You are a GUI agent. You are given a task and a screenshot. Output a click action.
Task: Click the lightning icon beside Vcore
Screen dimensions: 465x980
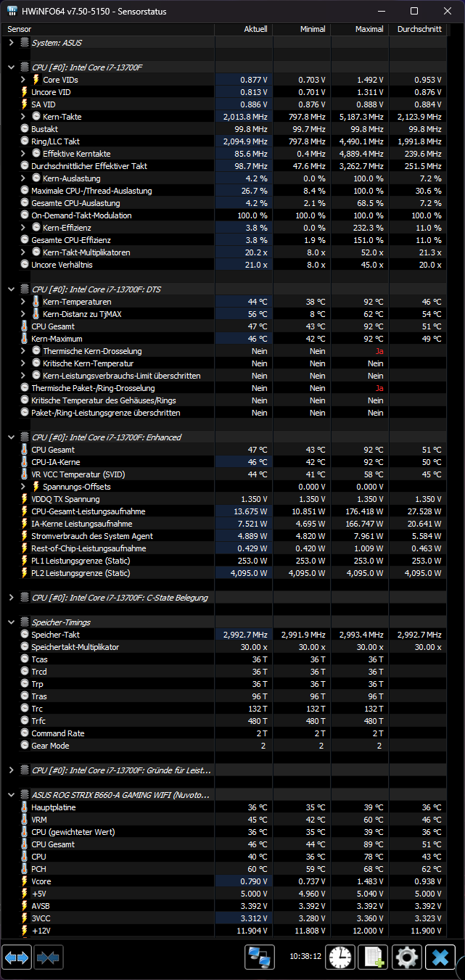point(25,881)
